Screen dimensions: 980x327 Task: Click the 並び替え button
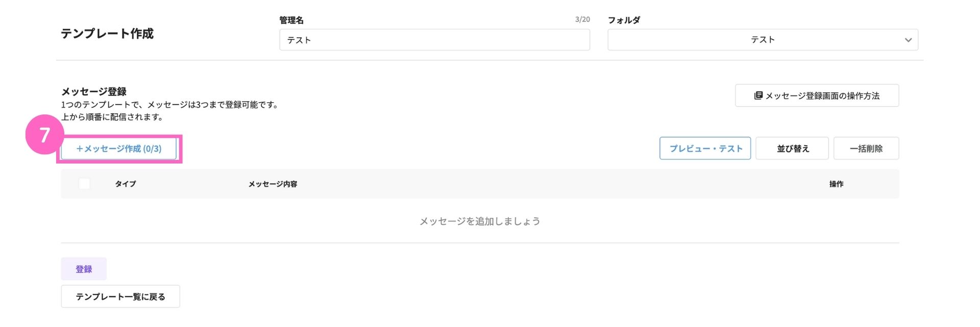tap(792, 148)
